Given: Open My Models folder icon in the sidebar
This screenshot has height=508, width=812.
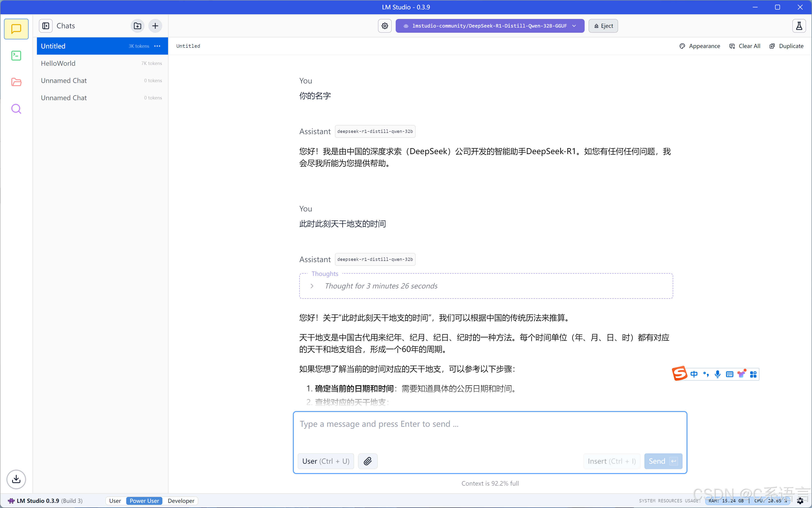Looking at the screenshot, I should tap(16, 82).
